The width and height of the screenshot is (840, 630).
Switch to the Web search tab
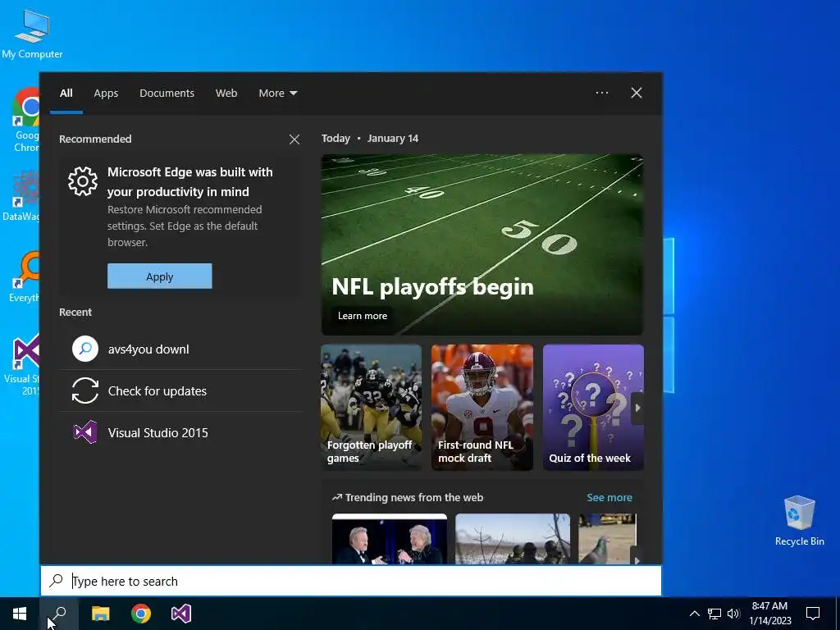[x=226, y=94]
